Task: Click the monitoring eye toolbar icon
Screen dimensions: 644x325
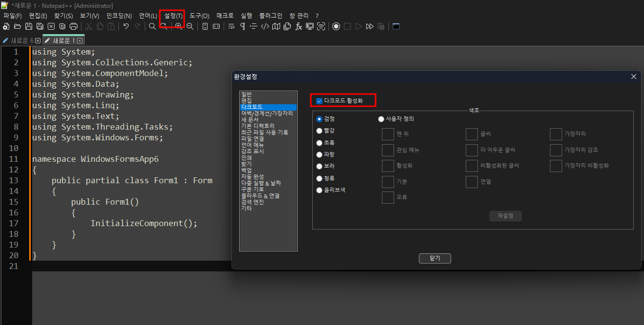Action: (321, 26)
